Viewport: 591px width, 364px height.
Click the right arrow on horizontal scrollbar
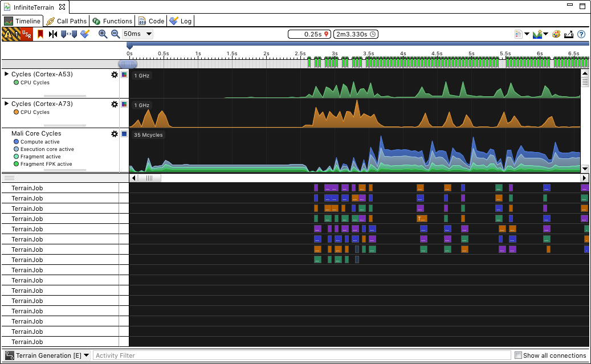585,178
